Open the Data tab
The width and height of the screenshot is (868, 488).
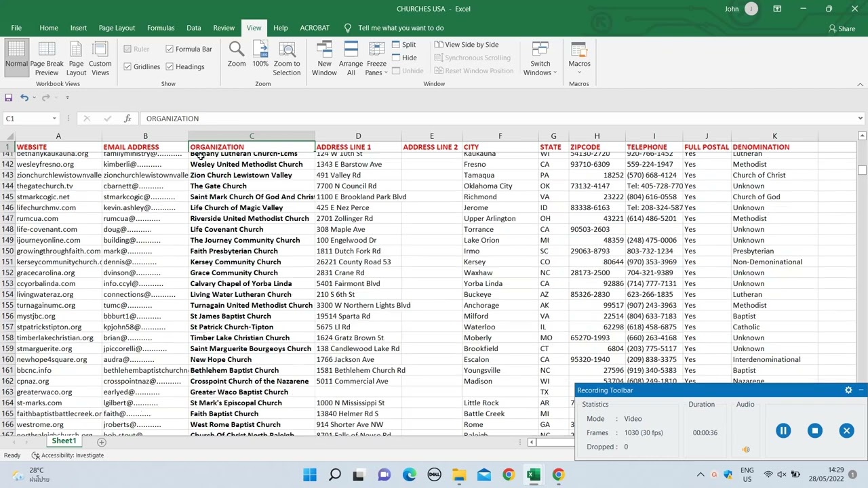(194, 28)
